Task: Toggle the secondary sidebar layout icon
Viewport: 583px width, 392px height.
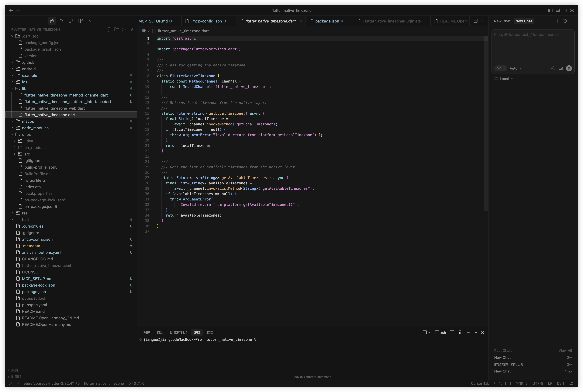Action: [565, 10]
